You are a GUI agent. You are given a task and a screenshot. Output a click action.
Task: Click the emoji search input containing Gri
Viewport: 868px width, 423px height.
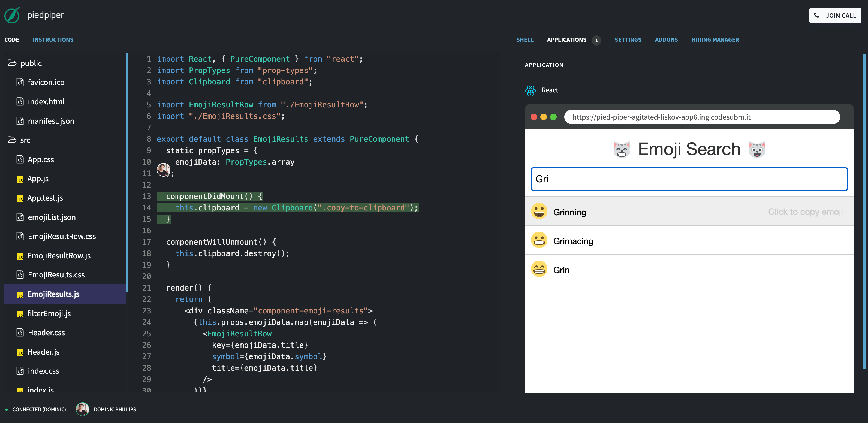pos(689,179)
